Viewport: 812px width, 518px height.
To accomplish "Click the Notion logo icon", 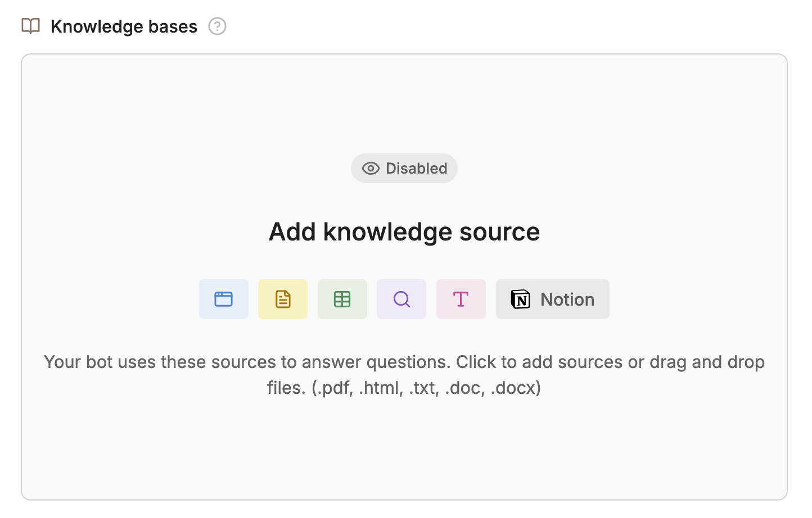I will 520,299.
